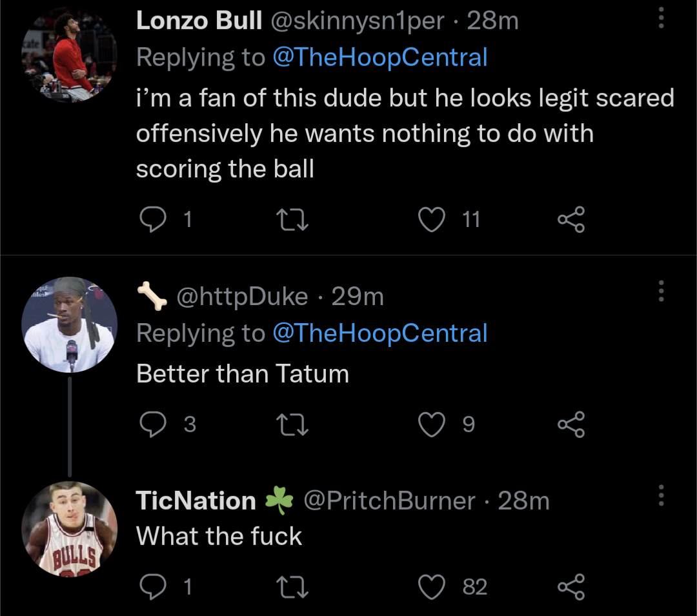Retweet the 'Better than Tatum' tweet

click(292, 424)
